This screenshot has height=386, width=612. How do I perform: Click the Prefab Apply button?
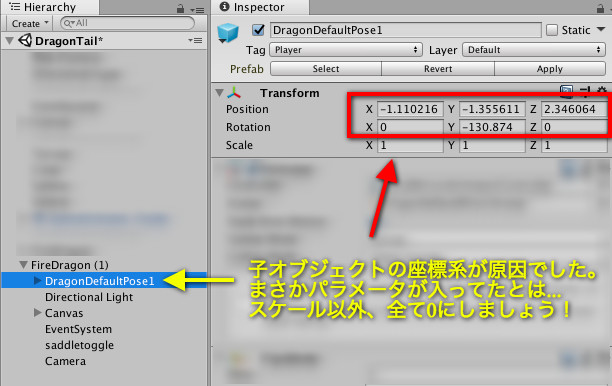click(550, 69)
